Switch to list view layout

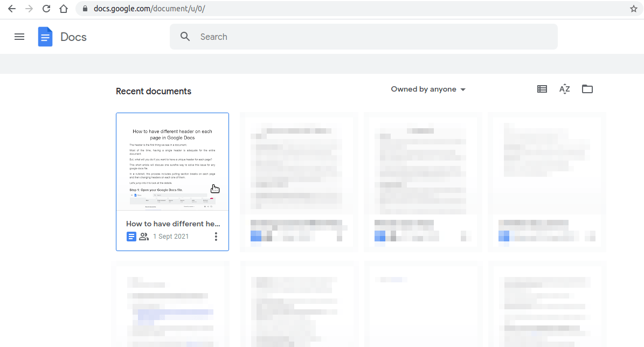542,89
